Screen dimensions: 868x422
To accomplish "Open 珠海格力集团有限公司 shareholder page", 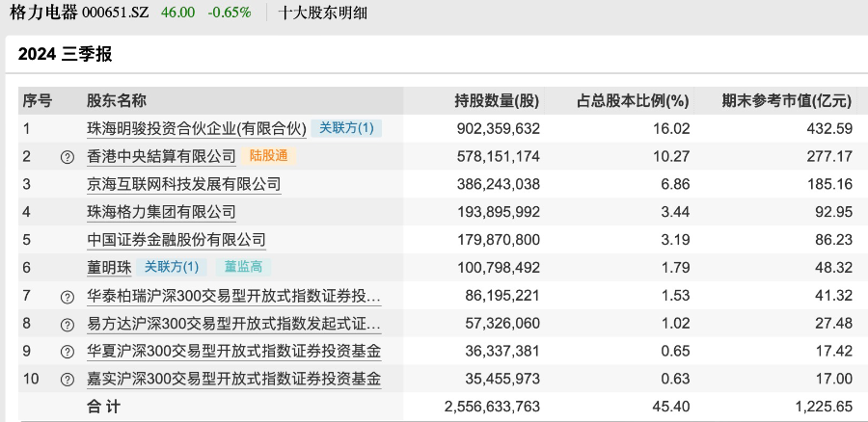I will [161, 211].
